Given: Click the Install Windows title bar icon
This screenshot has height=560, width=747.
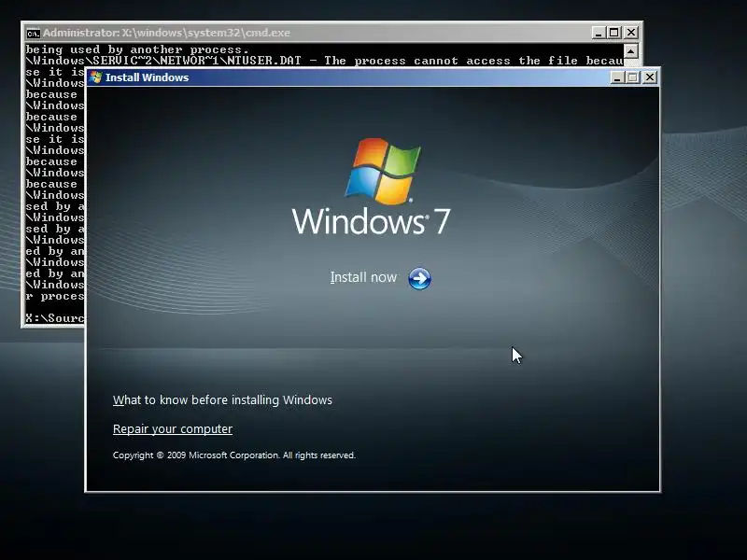Looking at the screenshot, I should [96, 77].
